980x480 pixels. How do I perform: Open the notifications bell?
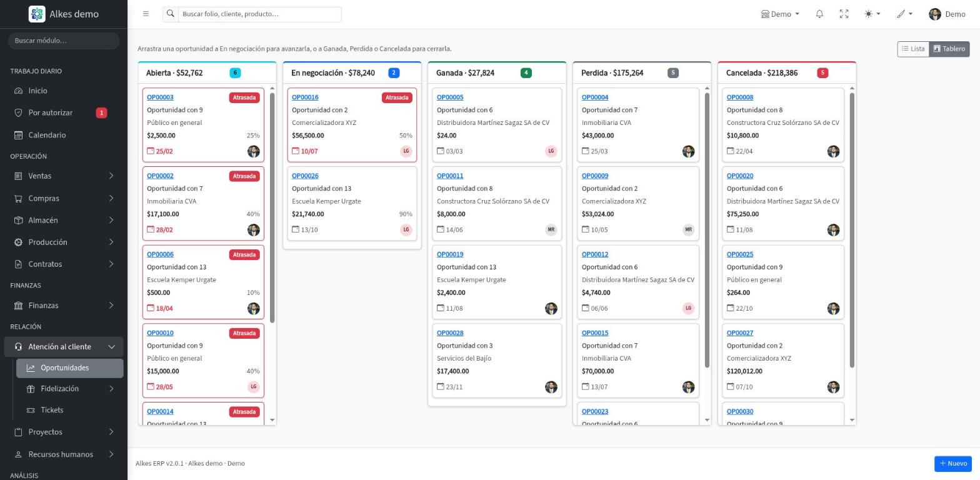(819, 14)
